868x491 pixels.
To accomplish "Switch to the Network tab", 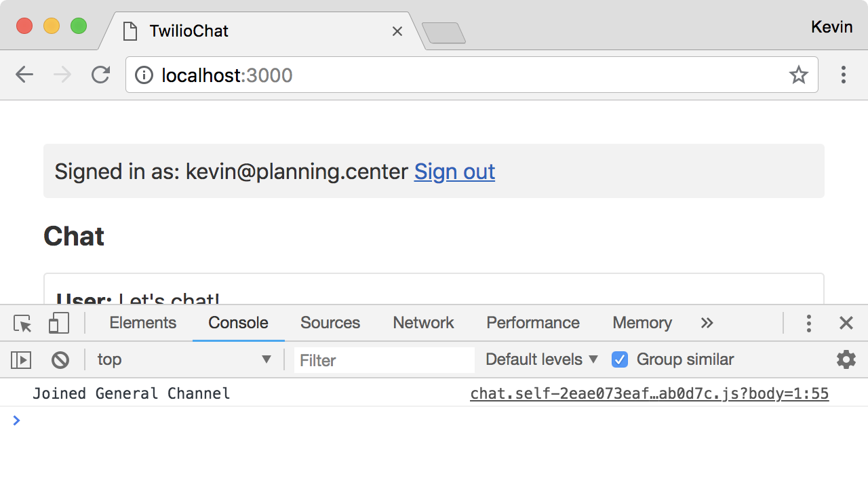I will click(x=423, y=323).
